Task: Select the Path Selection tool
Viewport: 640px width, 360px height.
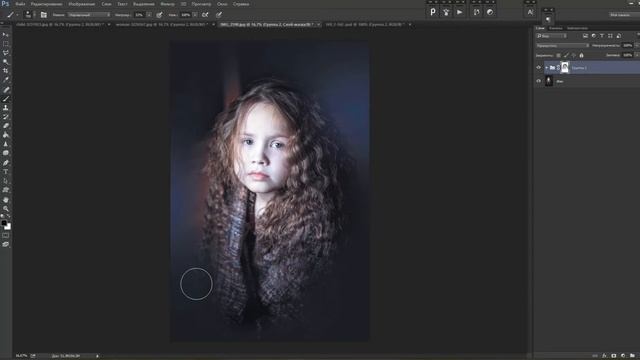Action: 6,181
